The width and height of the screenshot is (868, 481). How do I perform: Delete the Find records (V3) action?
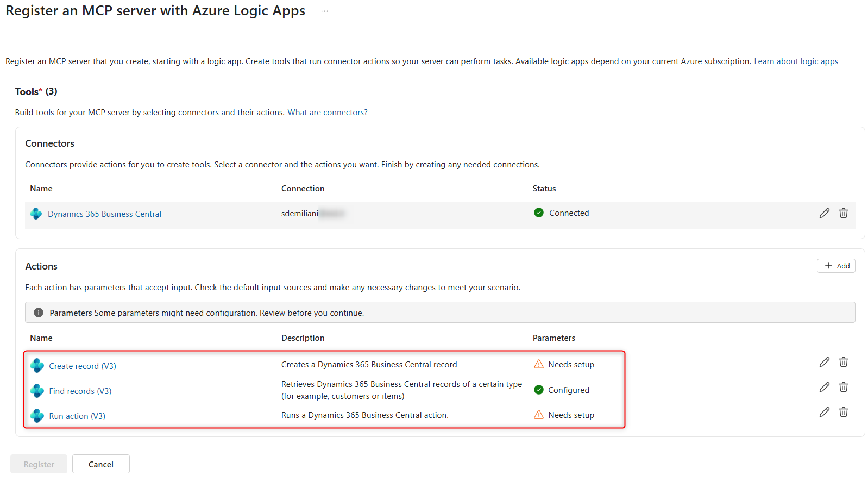coord(843,387)
